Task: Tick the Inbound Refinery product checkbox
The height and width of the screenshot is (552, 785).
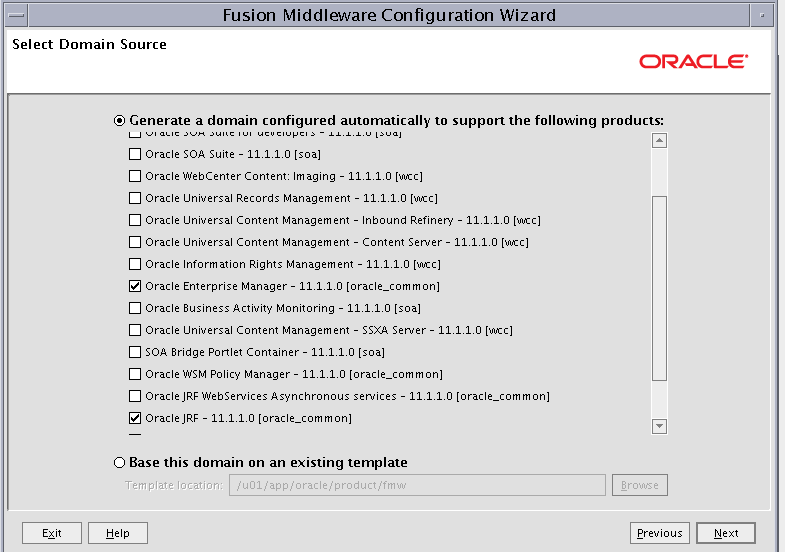Action: pyautogui.click(x=135, y=220)
